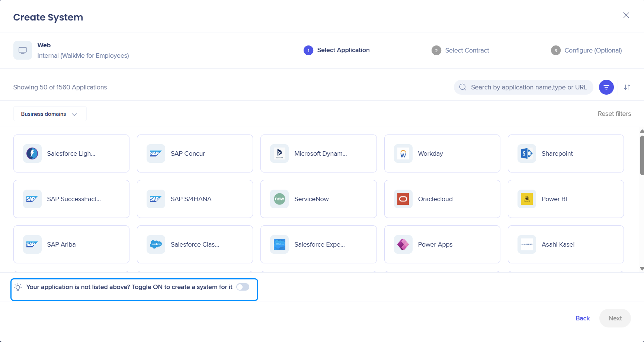The height and width of the screenshot is (342, 644).
Task: Click the Salesforce Lightning app icon
Action: point(32,153)
